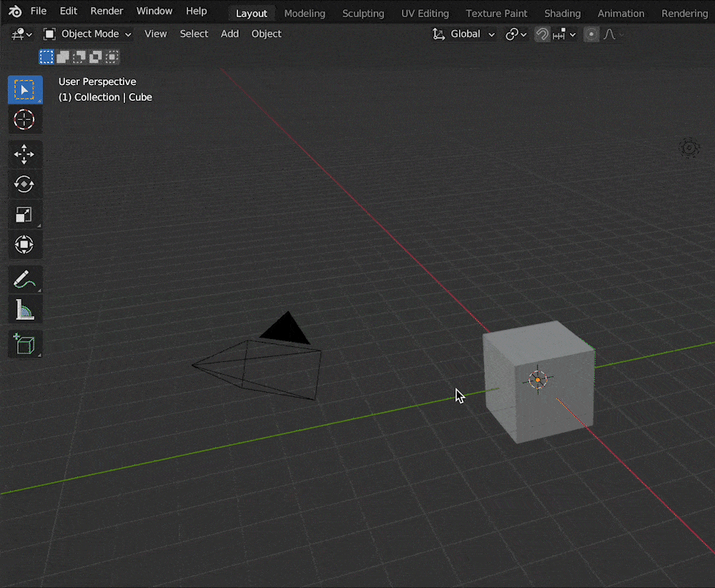The width and height of the screenshot is (715, 588).
Task: Choose the Rotate tool
Action: pos(24,184)
